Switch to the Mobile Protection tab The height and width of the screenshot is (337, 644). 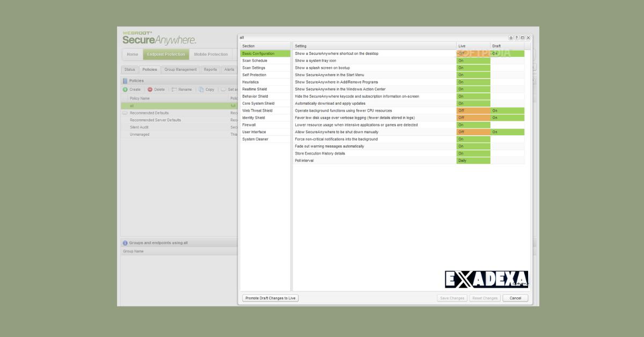pos(211,54)
